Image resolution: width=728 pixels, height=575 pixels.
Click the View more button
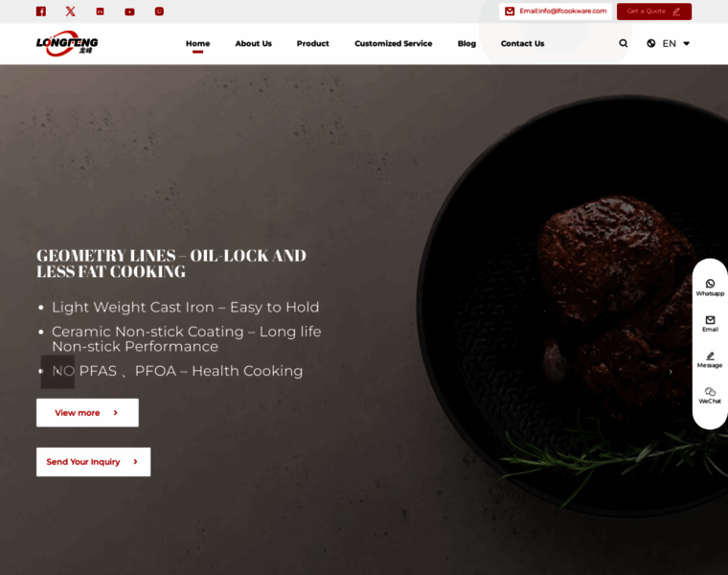point(87,412)
